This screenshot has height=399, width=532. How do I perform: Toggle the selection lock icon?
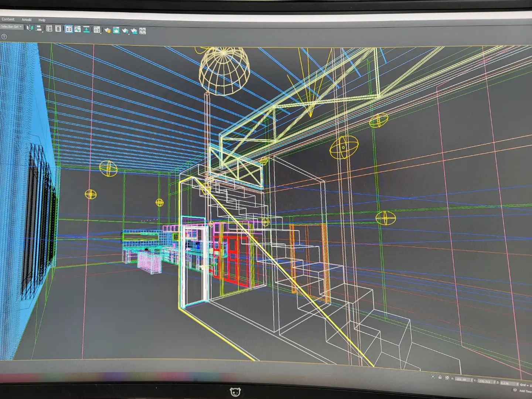pyautogui.click(x=440, y=377)
